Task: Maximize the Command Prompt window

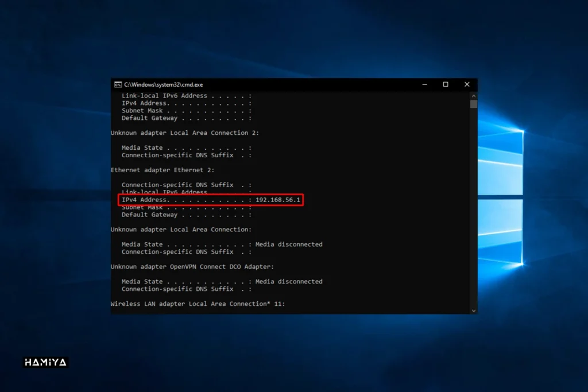Action: [446, 84]
